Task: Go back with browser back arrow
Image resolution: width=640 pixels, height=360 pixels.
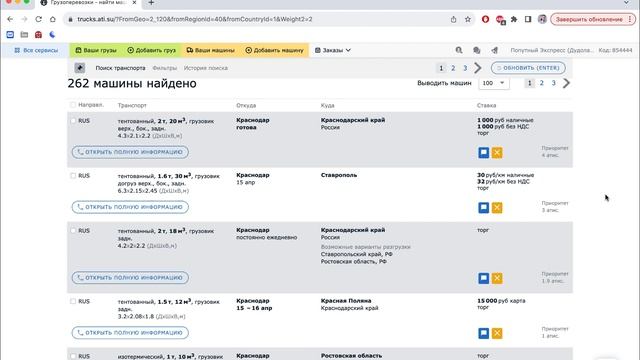Action: click(10, 19)
